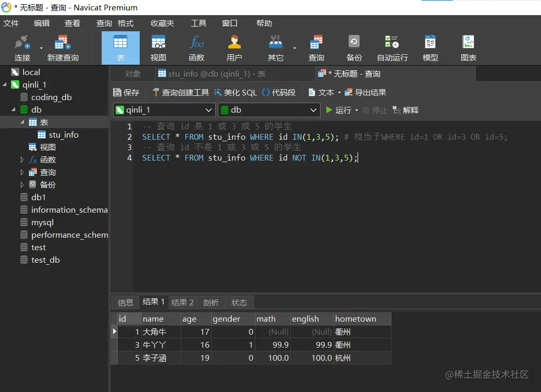
Task: Open the 连接 dropdown arrow
Action: [41, 48]
